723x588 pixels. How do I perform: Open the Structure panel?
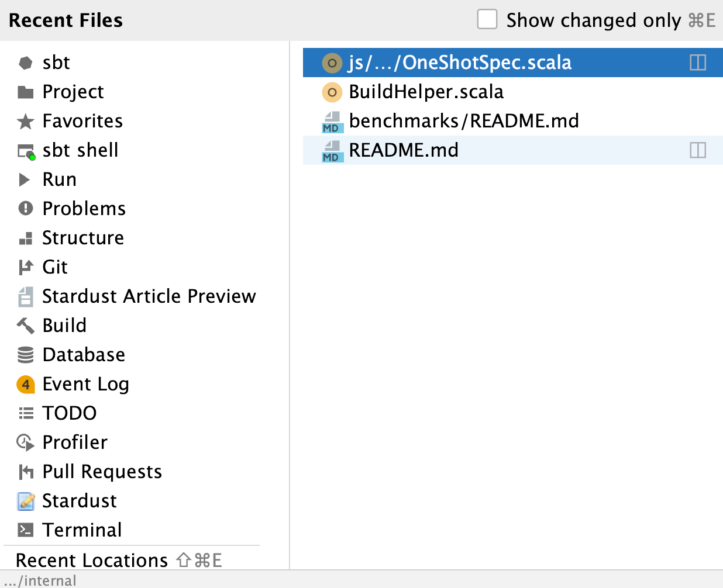point(83,238)
